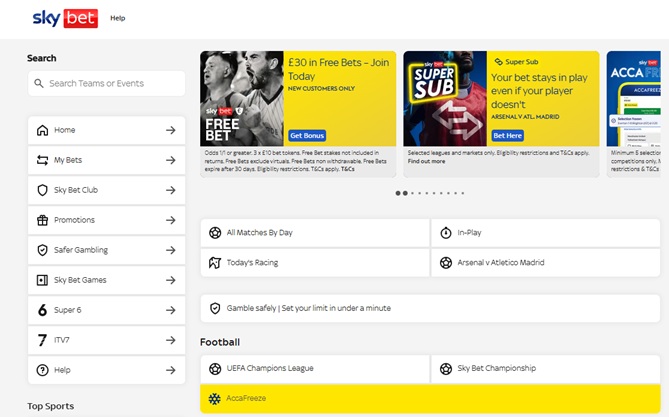Expand ITV7 with the right arrow
The image size is (669, 417).
point(170,340)
